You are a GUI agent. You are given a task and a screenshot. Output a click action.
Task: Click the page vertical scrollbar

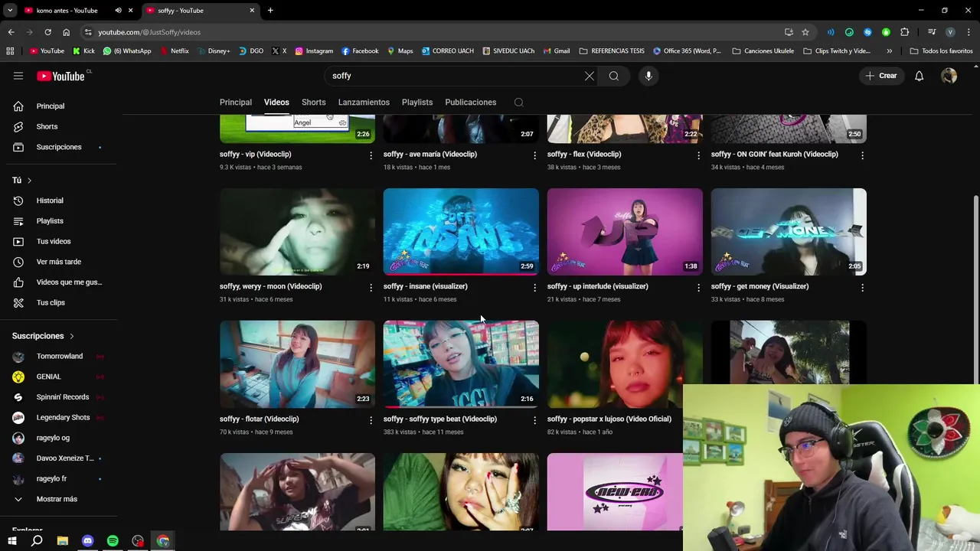coord(975,291)
